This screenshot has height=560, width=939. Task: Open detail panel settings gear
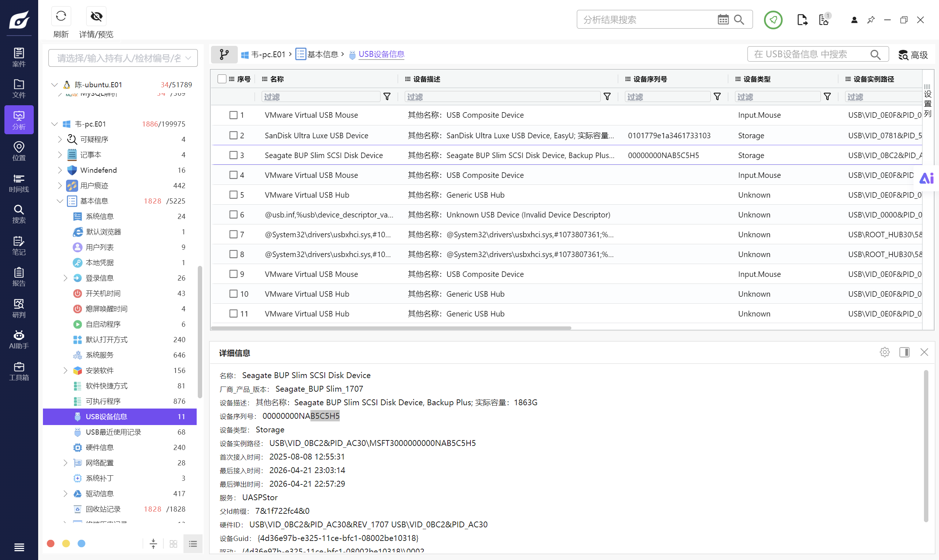click(x=884, y=352)
